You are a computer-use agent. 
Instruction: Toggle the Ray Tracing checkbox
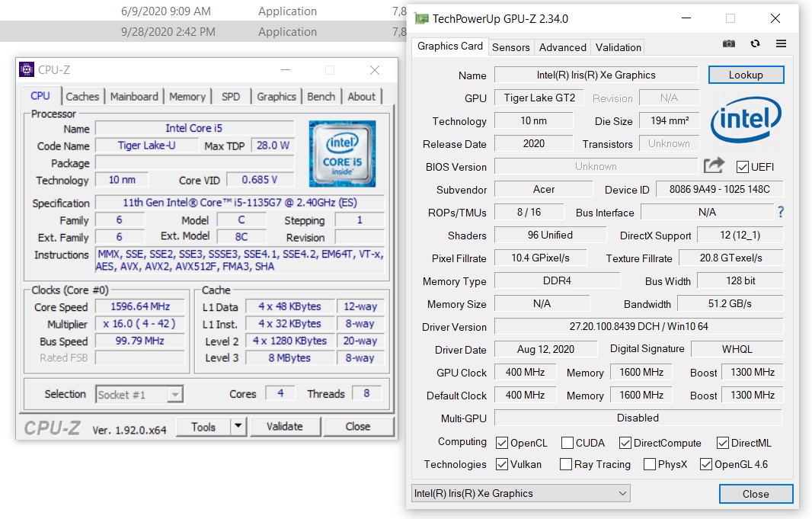point(566,464)
